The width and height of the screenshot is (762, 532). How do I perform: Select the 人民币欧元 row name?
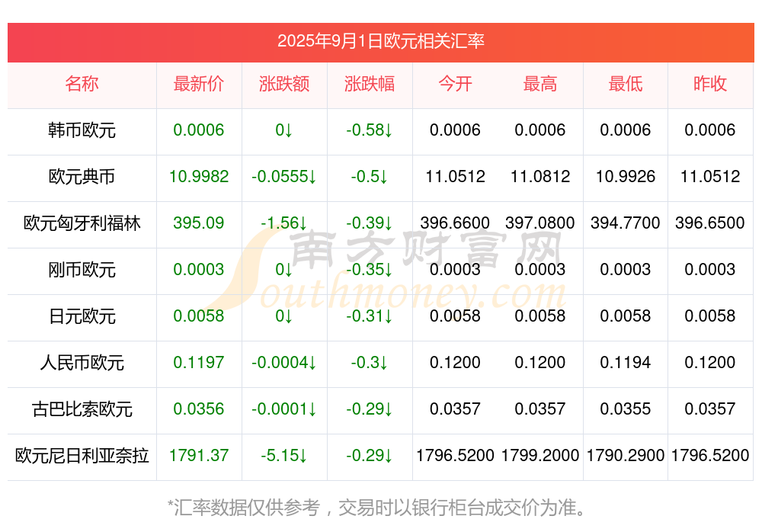point(82,363)
